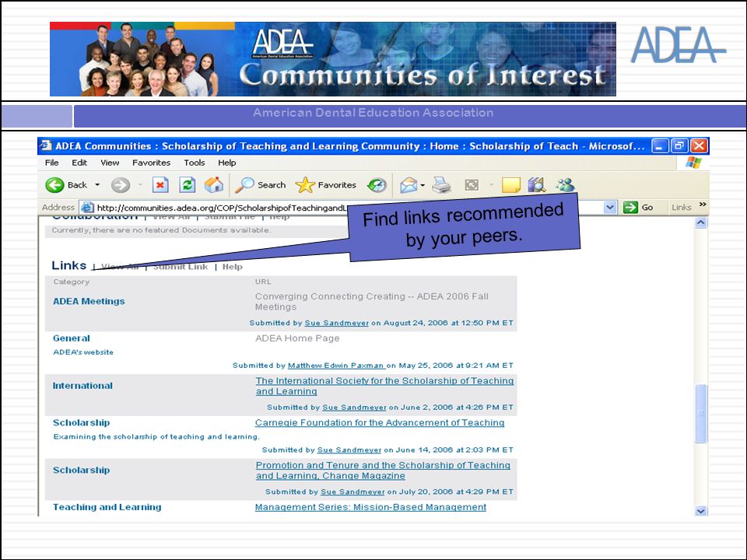This screenshot has height=560, width=747.
Task: Click the ADEA Home Page URL text
Action: [297, 338]
